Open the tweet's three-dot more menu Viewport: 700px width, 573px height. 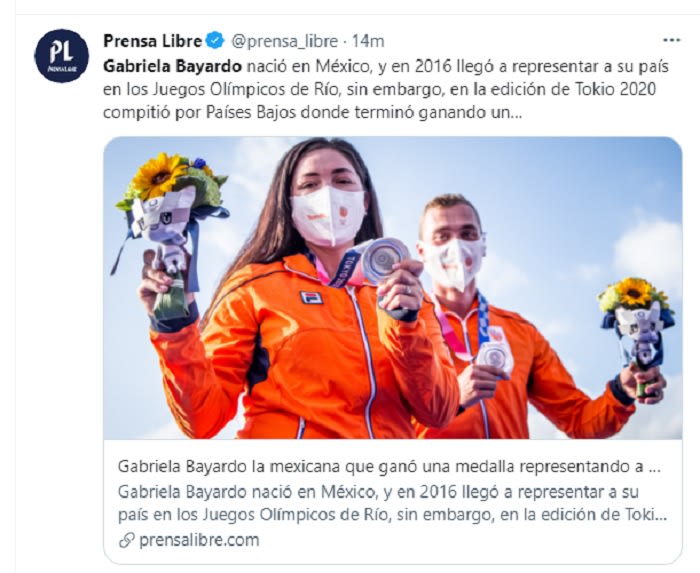671,41
